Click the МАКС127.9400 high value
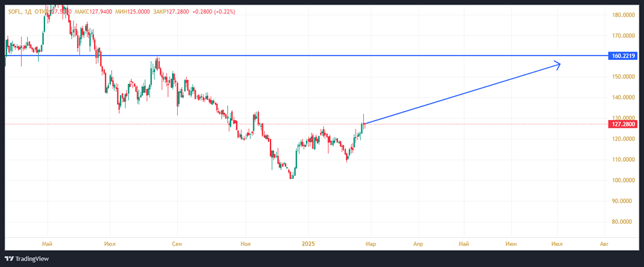The width and height of the screenshot is (644, 267). [x=93, y=12]
